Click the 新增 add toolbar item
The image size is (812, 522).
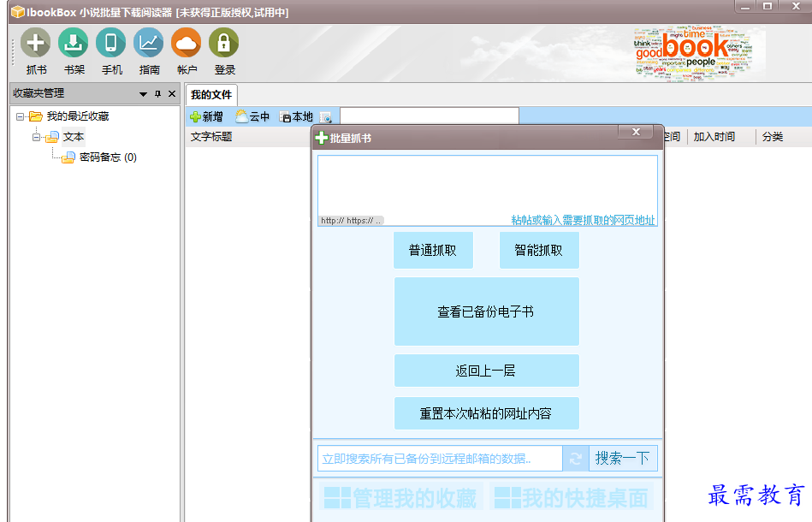tap(206, 117)
